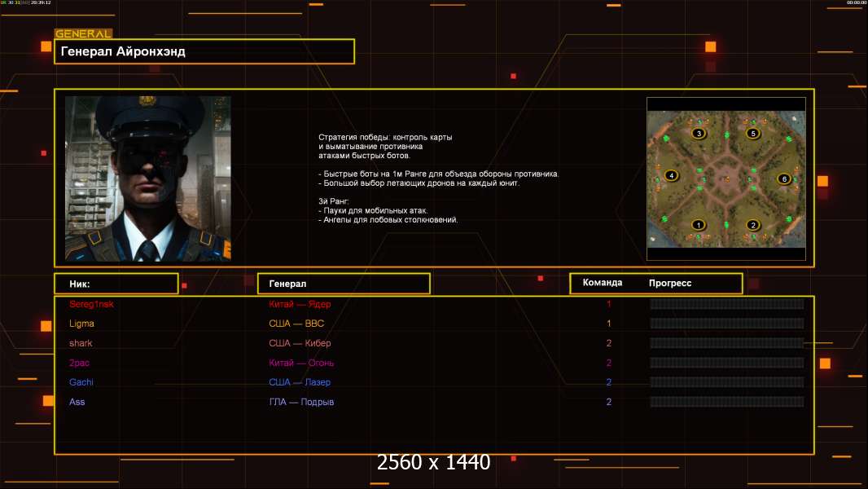Click 2pac's loading progress bar

coord(727,363)
